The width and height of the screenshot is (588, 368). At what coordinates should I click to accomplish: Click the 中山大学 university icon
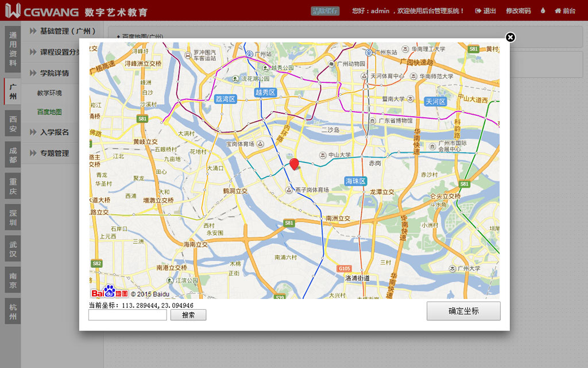(x=323, y=155)
